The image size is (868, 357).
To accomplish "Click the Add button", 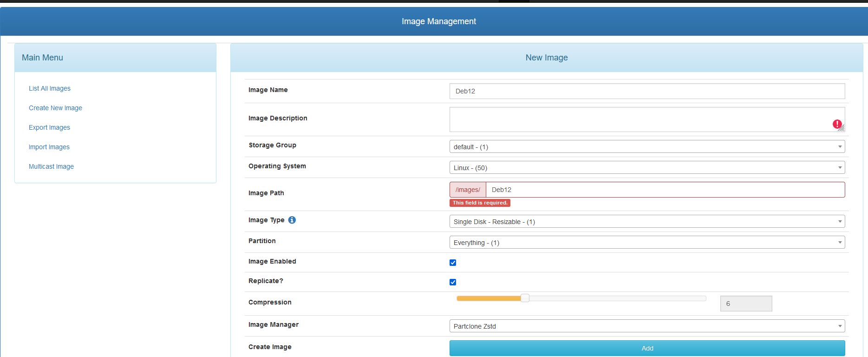I will click(646, 348).
